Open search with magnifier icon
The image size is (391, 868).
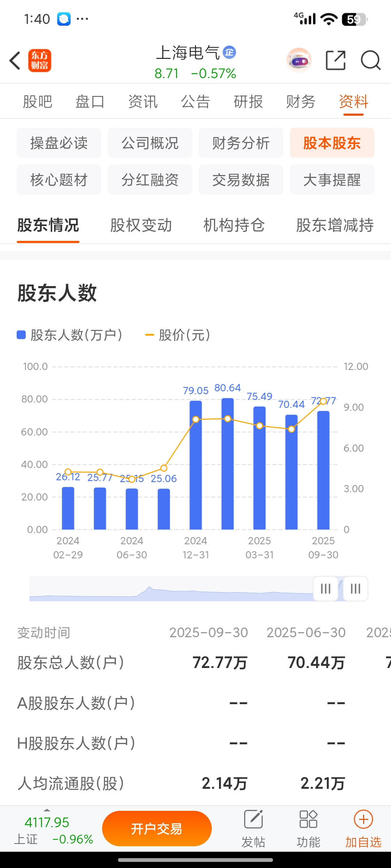tap(371, 60)
